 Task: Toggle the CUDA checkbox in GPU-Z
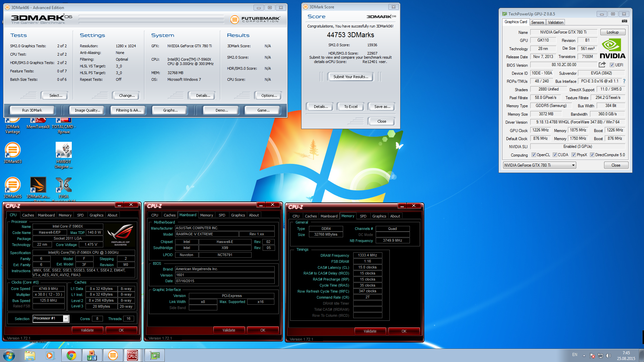555,155
